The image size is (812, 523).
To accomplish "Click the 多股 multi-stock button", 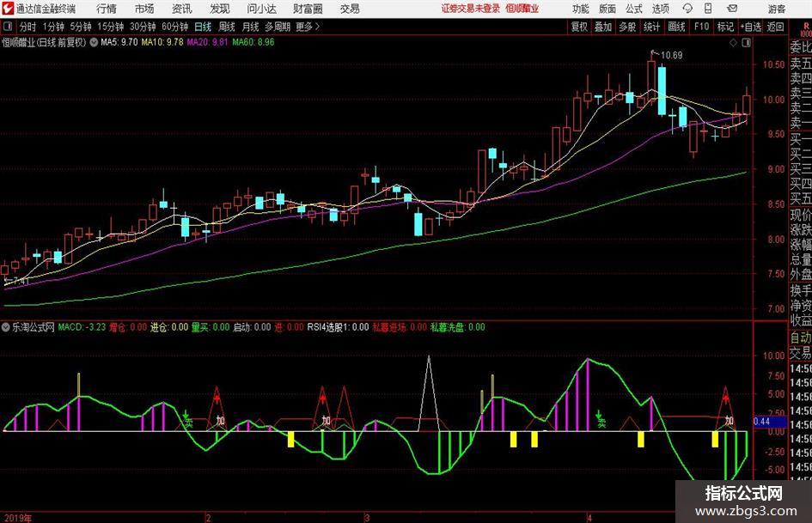I will 627,27.
